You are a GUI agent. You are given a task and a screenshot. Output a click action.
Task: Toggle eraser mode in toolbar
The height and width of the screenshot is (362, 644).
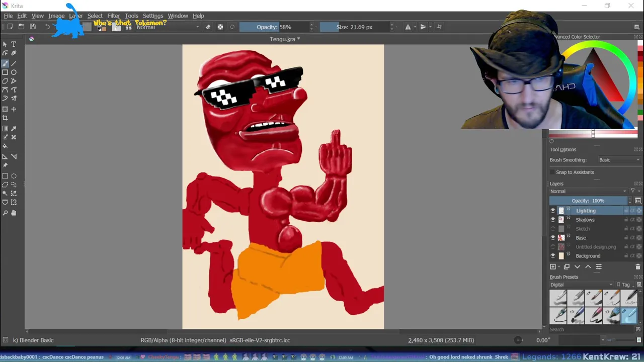pyautogui.click(x=208, y=27)
